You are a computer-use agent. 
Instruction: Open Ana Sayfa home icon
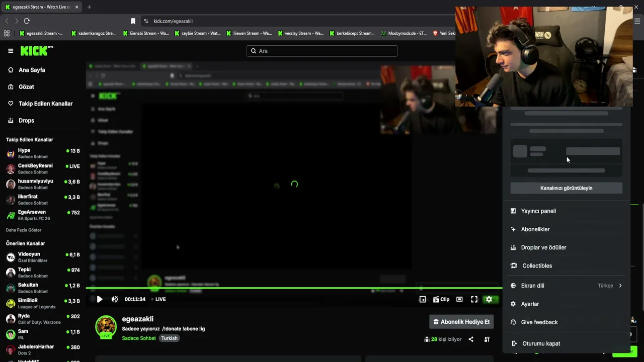11,70
